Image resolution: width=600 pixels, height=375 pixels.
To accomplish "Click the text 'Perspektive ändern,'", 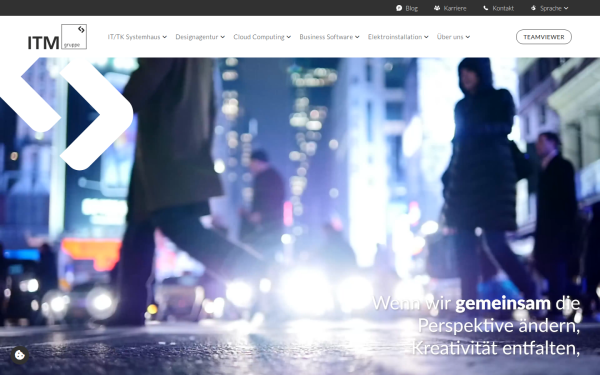I will (x=499, y=326).
